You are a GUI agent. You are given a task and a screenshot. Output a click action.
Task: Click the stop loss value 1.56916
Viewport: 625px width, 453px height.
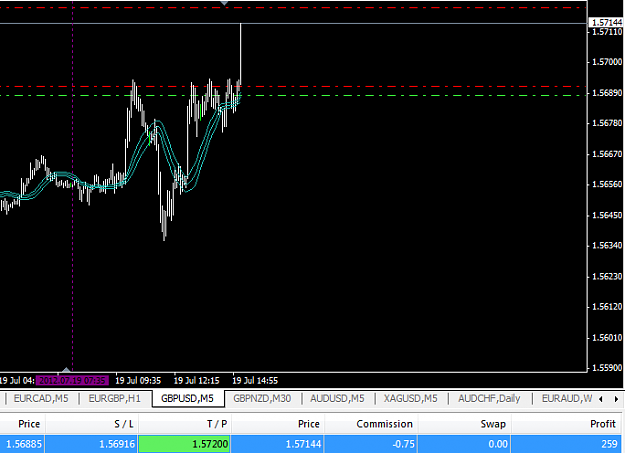[92, 444]
